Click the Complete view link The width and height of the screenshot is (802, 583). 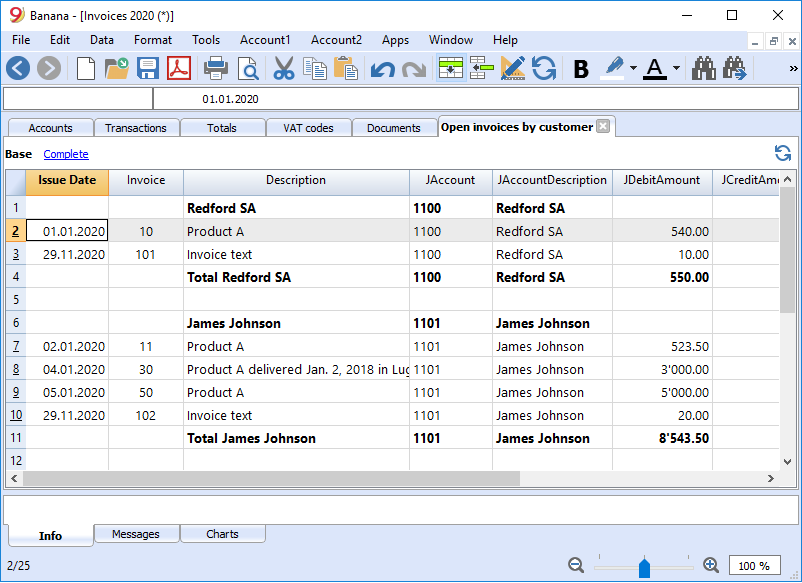point(66,154)
